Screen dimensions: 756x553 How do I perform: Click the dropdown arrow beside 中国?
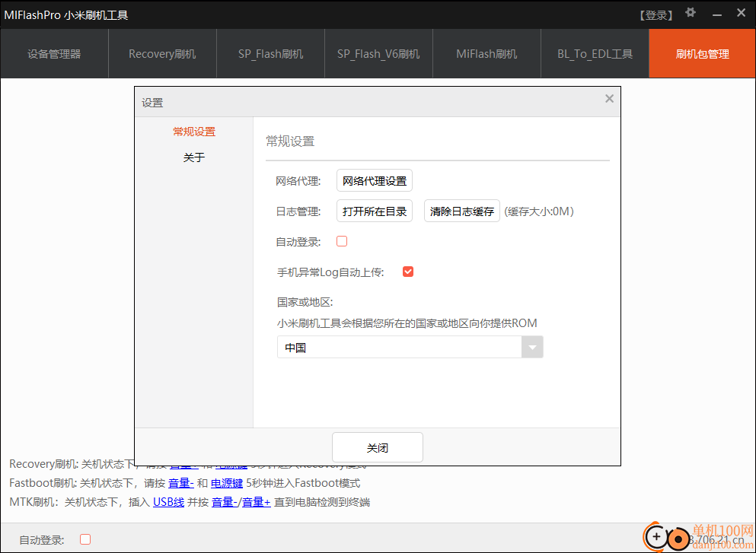click(532, 347)
